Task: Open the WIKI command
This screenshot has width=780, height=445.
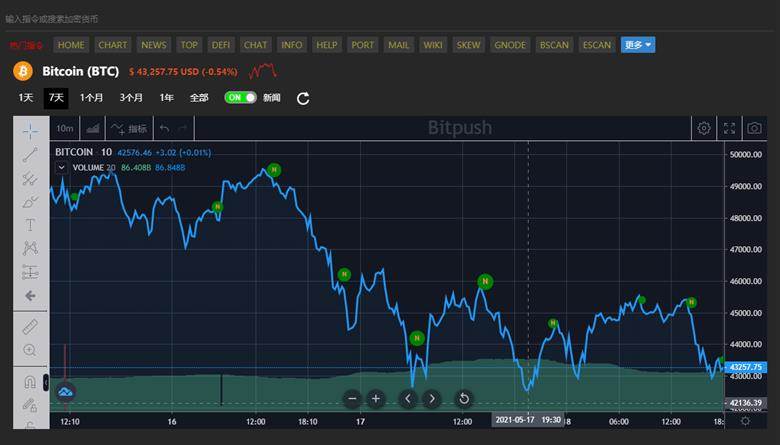Action: 433,45
